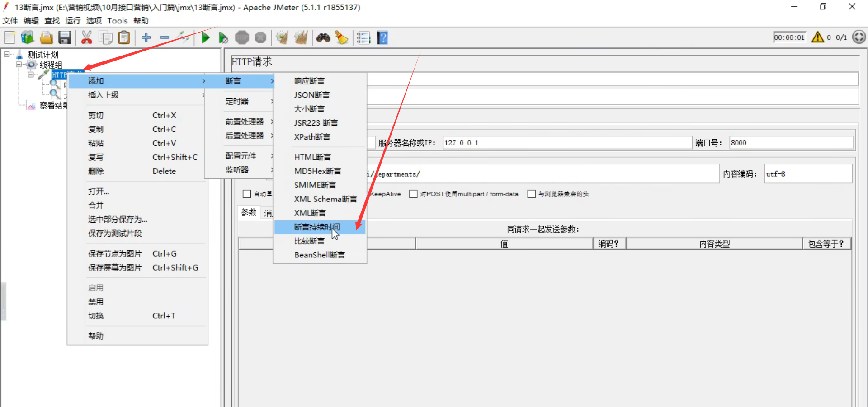The width and height of the screenshot is (868, 407).
Task: Select XPath断言 menu entry
Action: (x=320, y=136)
